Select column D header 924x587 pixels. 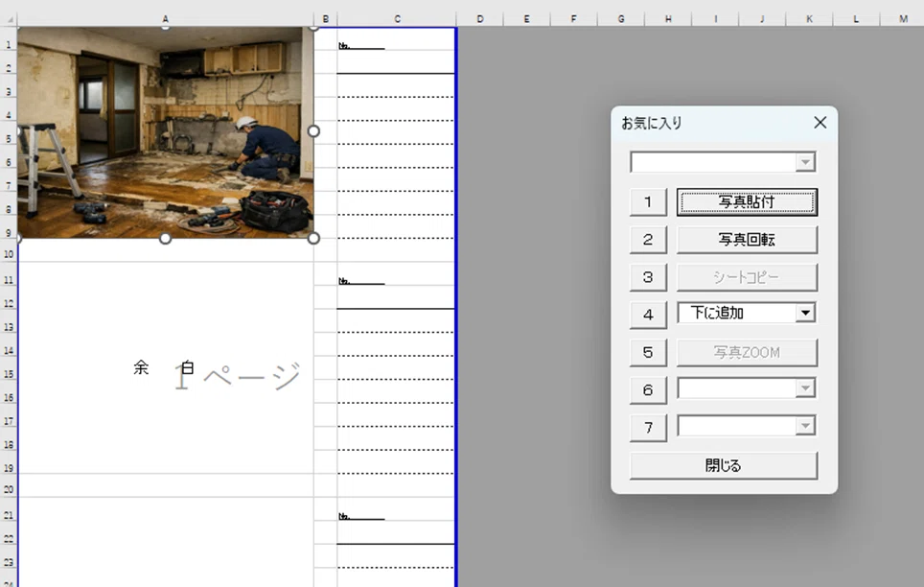click(x=480, y=19)
